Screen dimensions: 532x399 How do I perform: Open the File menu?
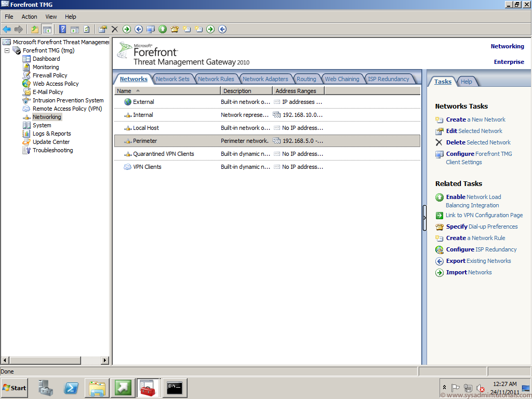9,17
